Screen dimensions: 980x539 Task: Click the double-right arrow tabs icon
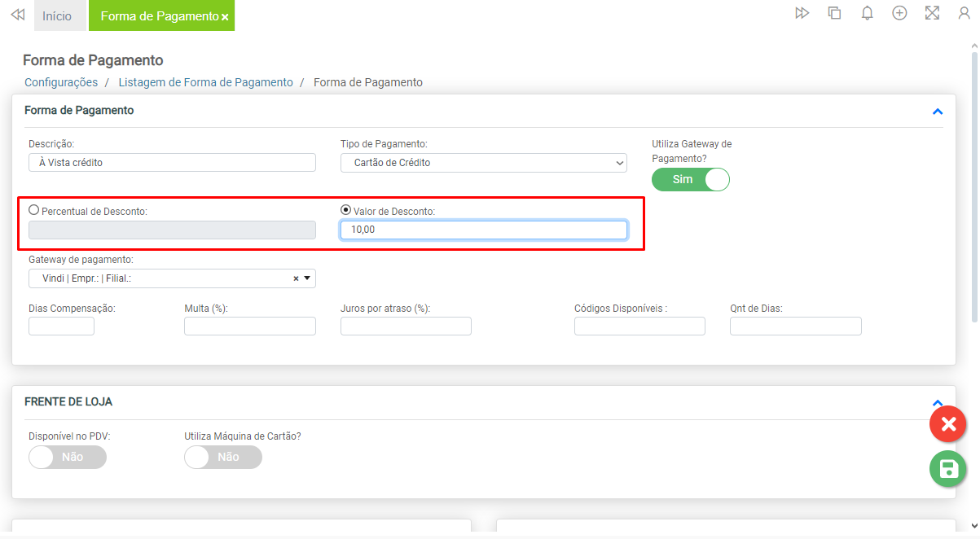pyautogui.click(x=802, y=13)
